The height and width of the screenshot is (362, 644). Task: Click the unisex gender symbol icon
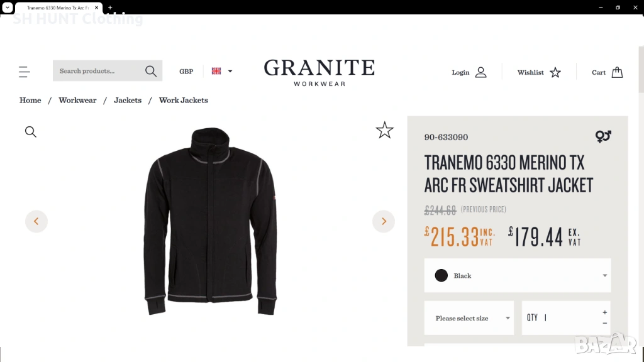[603, 136]
